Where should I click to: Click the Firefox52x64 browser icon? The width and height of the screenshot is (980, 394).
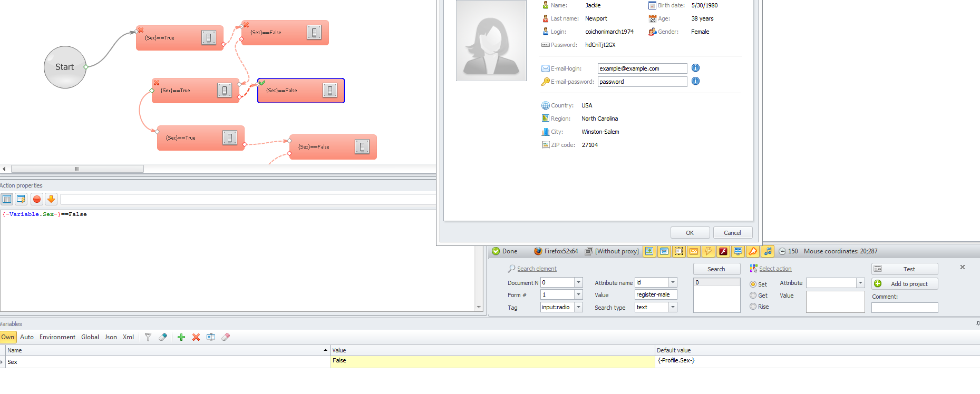tap(538, 251)
